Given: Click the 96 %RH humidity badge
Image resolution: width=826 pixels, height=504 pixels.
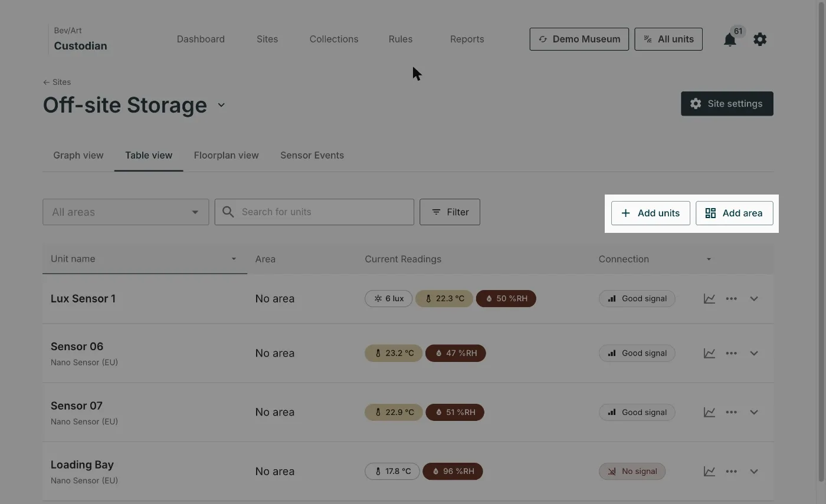Looking at the screenshot, I should (x=453, y=472).
